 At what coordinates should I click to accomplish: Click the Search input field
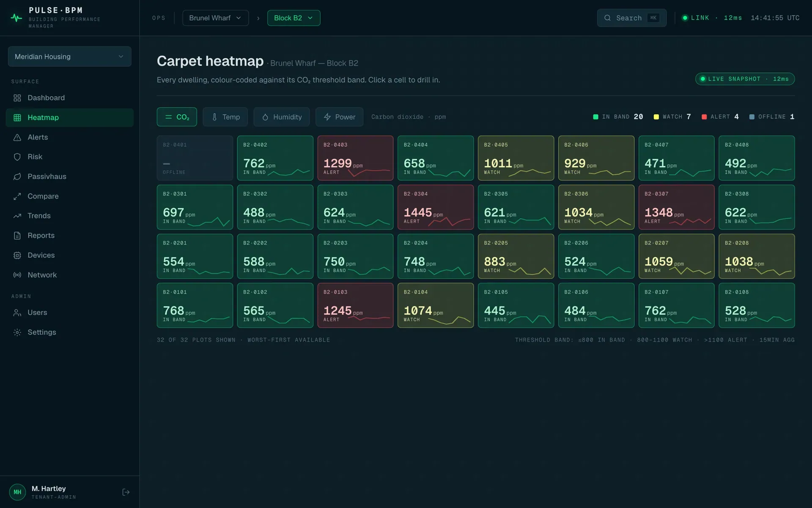(x=631, y=18)
